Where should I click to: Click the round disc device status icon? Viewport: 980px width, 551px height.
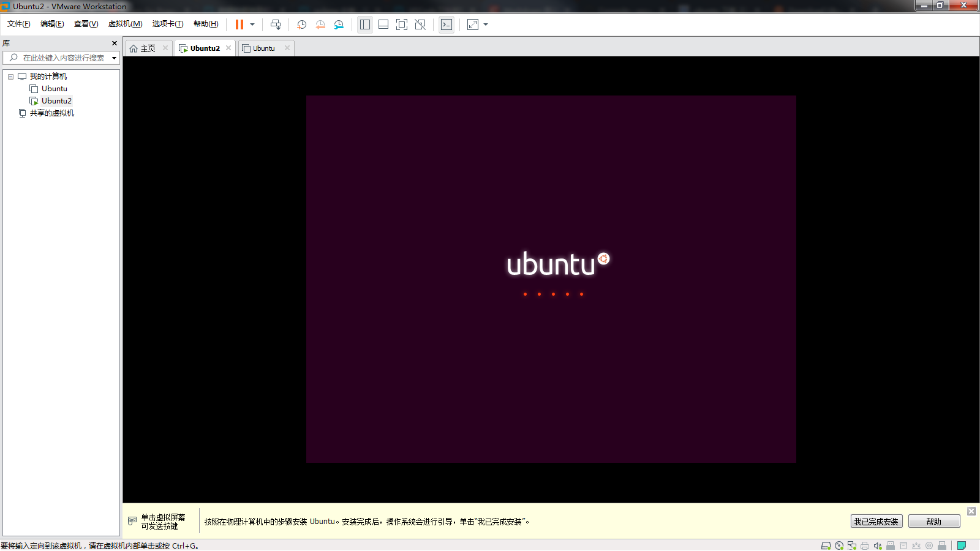point(929,545)
